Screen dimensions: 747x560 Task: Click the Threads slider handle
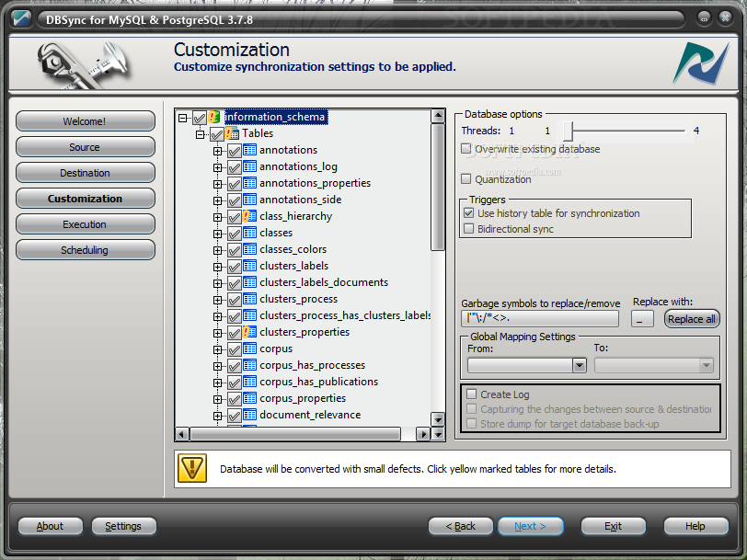(x=568, y=131)
